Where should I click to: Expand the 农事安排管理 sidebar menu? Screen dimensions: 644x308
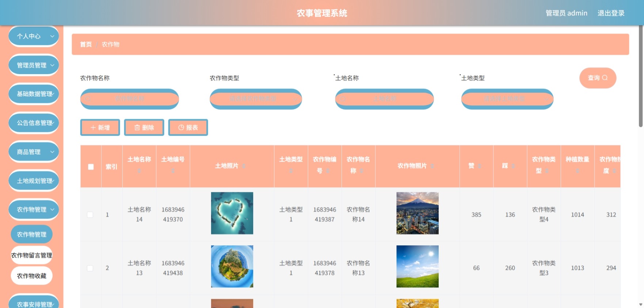pos(34,303)
